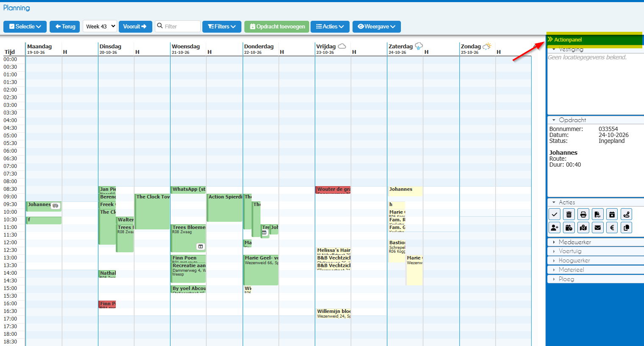
Task: Click the Vooruit button
Action: 135,26
